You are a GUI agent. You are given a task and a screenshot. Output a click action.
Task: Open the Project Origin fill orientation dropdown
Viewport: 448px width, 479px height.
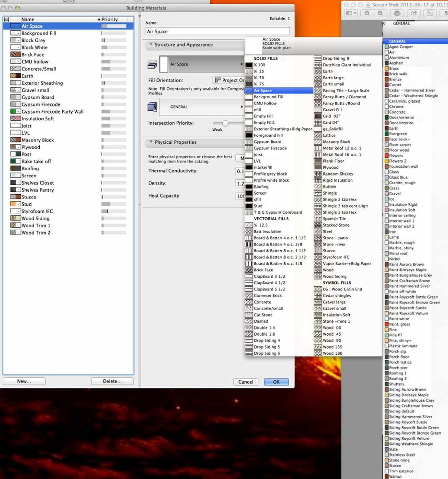coord(228,80)
